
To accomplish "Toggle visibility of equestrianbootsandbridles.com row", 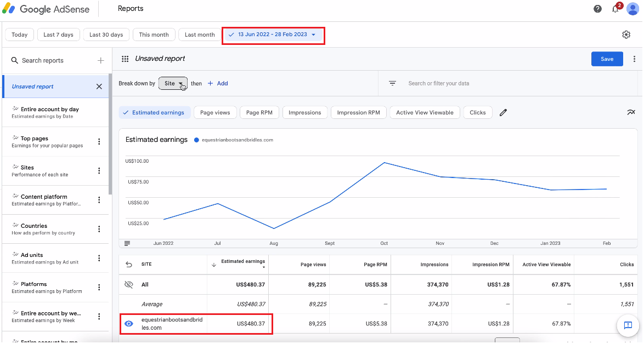I will point(129,324).
